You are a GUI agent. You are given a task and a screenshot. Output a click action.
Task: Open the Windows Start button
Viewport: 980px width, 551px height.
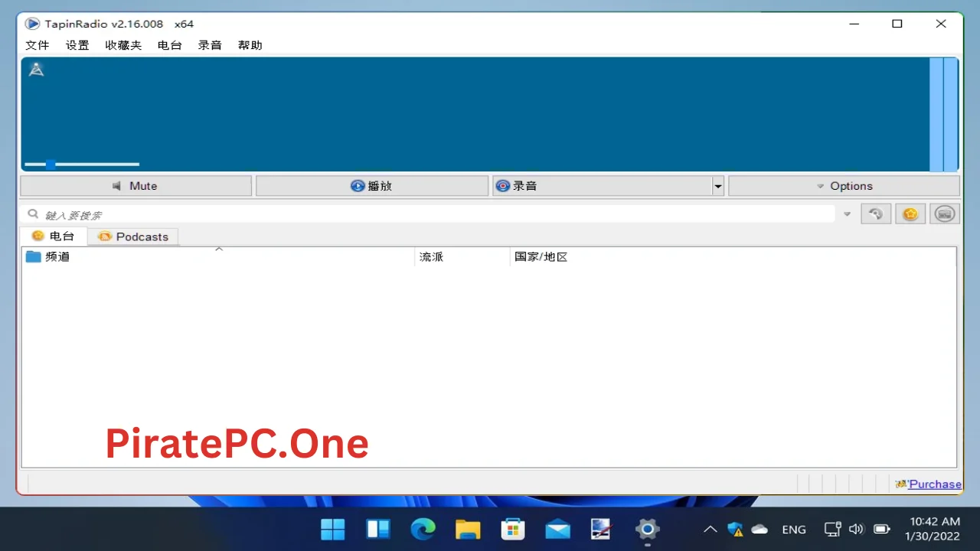[x=333, y=529]
